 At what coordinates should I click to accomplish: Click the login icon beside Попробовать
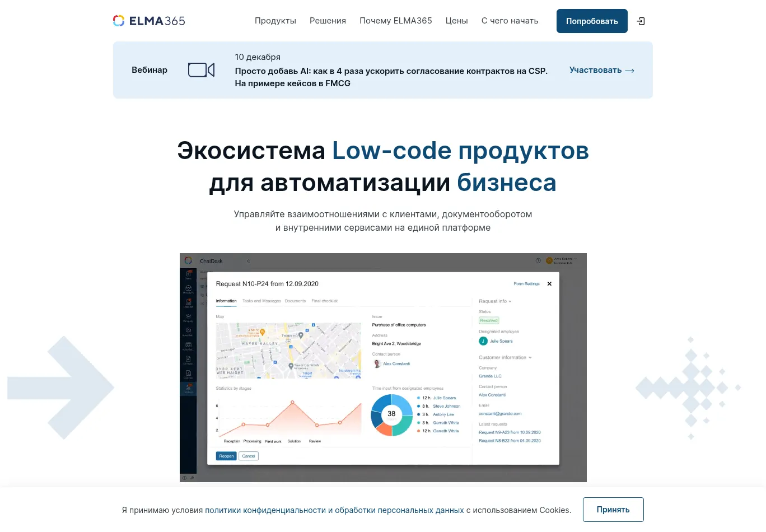coord(641,21)
